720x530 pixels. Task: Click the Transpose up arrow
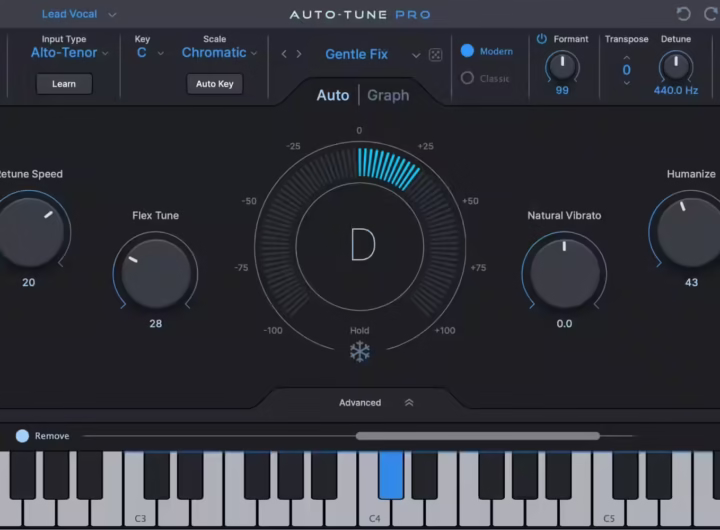[627, 57]
